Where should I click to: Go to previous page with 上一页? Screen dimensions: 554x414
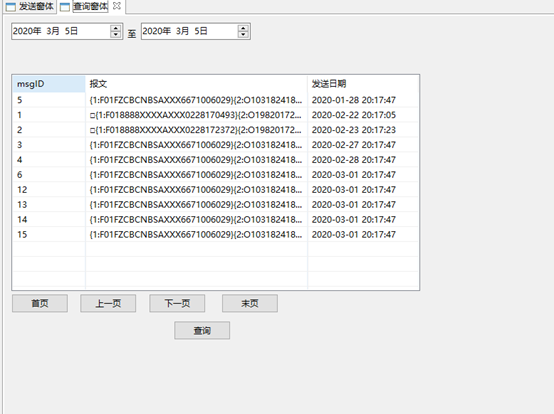[108, 303]
